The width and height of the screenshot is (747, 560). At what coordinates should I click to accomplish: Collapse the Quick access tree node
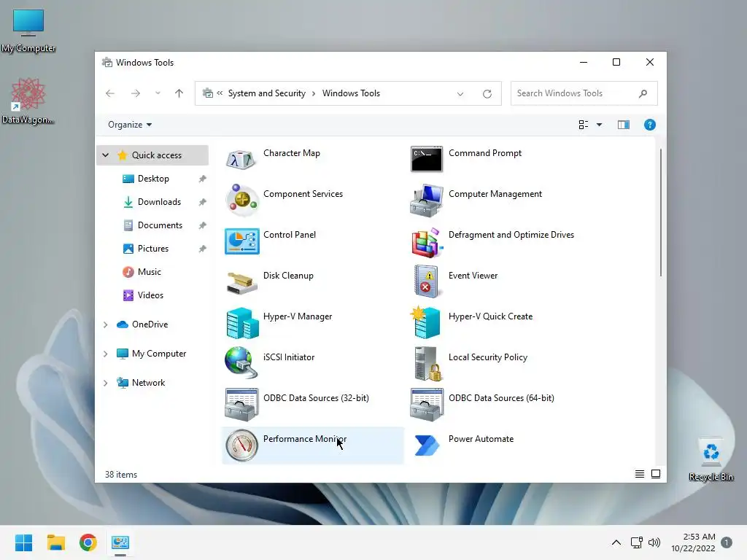coord(106,155)
